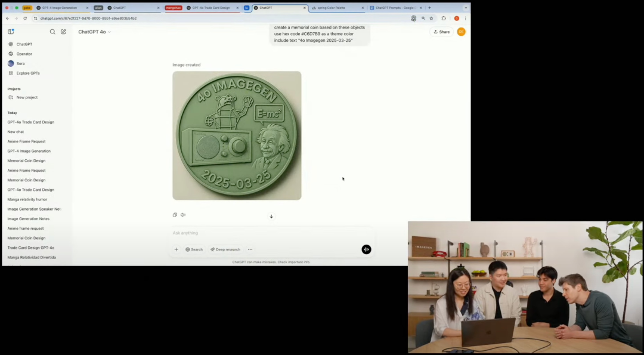This screenshot has width=644, height=355.
Task: Collapse the blue 'lu' tab group label
Action: (246, 8)
